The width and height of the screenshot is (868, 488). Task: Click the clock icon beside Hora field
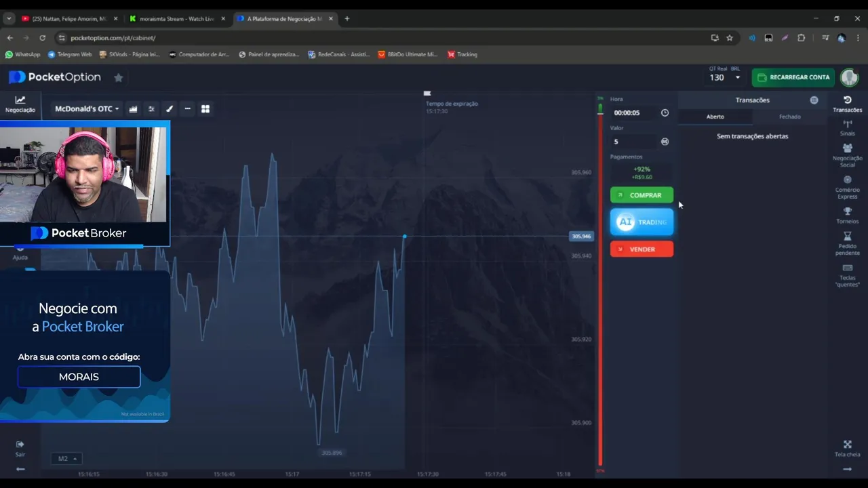[x=665, y=113]
